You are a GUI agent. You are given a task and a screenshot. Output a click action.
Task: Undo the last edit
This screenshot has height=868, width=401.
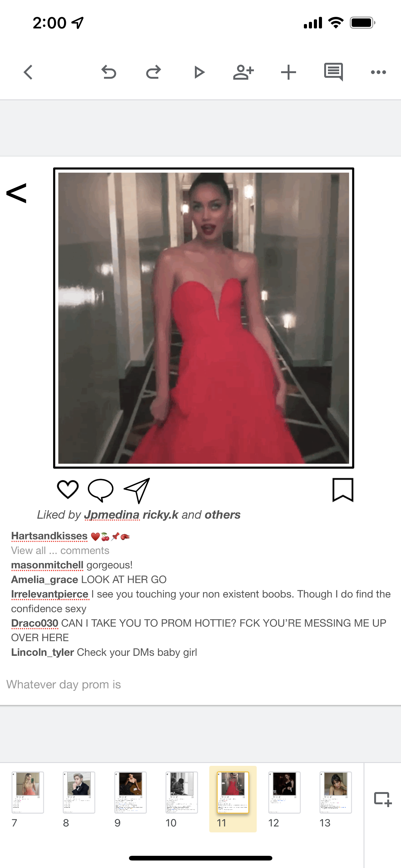click(109, 72)
